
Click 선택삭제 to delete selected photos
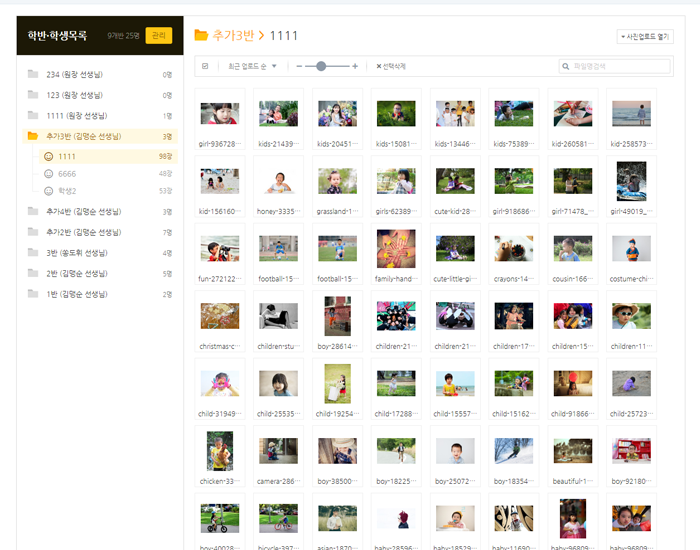coord(391,66)
